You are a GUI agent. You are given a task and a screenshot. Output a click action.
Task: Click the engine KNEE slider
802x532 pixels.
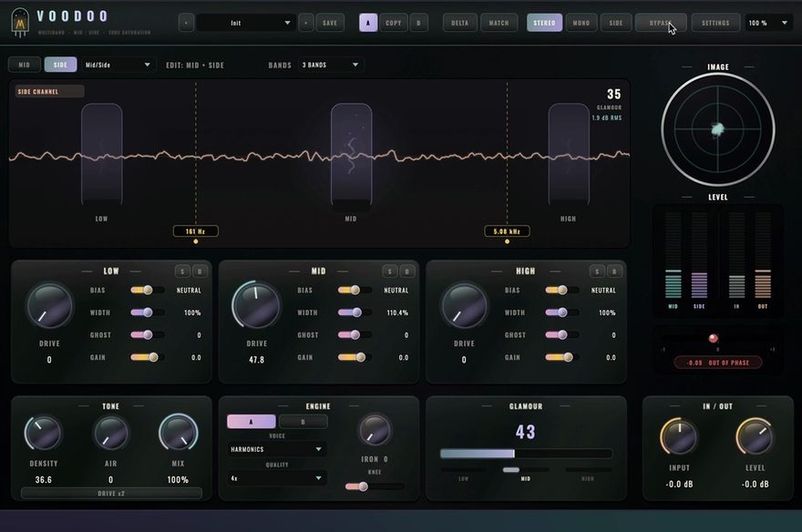click(375, 486)
